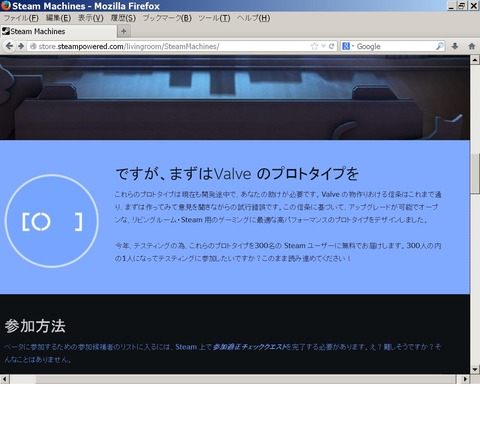Open the 履歴(S) menu
This screenshot has height=434, width=480.
(123, 18)
